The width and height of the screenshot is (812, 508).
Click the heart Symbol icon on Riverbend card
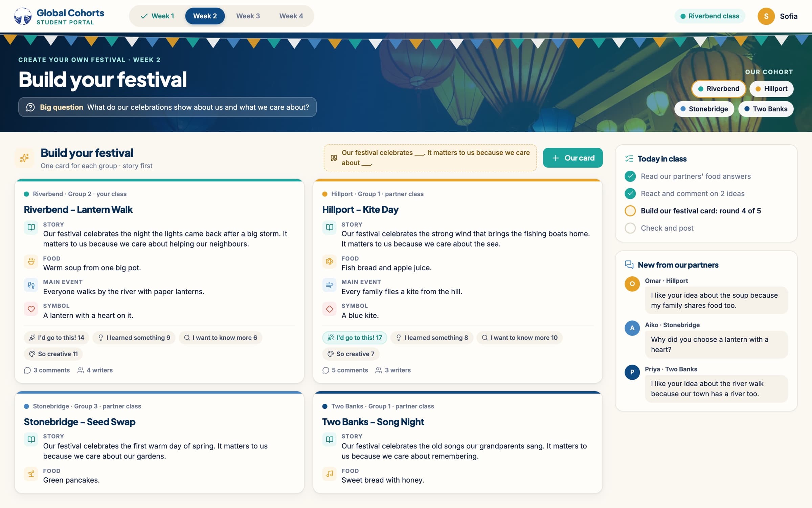tap(31, 309)
